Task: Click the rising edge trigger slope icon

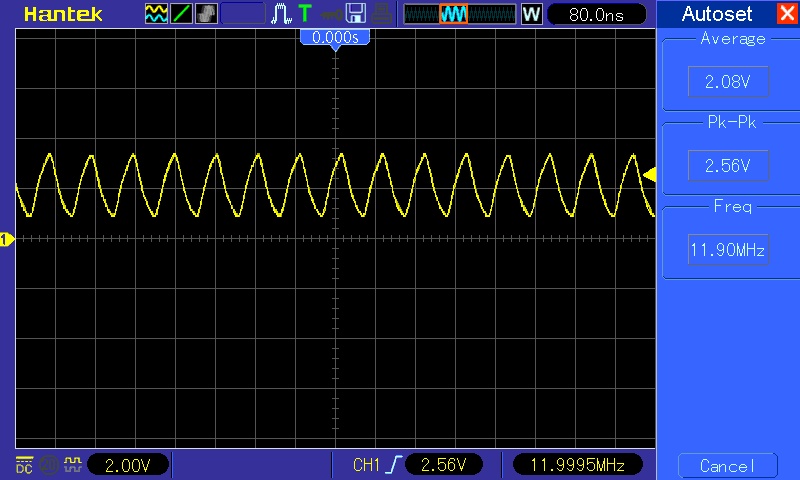Action: [x=394, y=465]
